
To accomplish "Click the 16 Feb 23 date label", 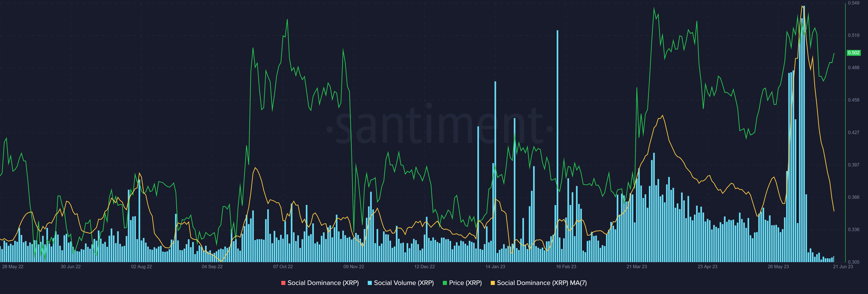I will click(566, 267).
